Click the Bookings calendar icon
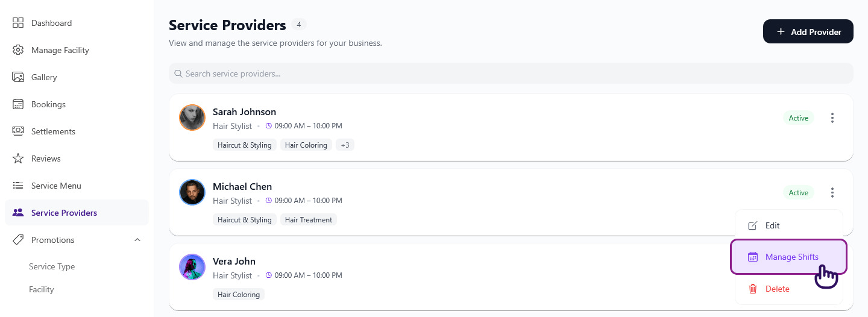 point(18,104)
